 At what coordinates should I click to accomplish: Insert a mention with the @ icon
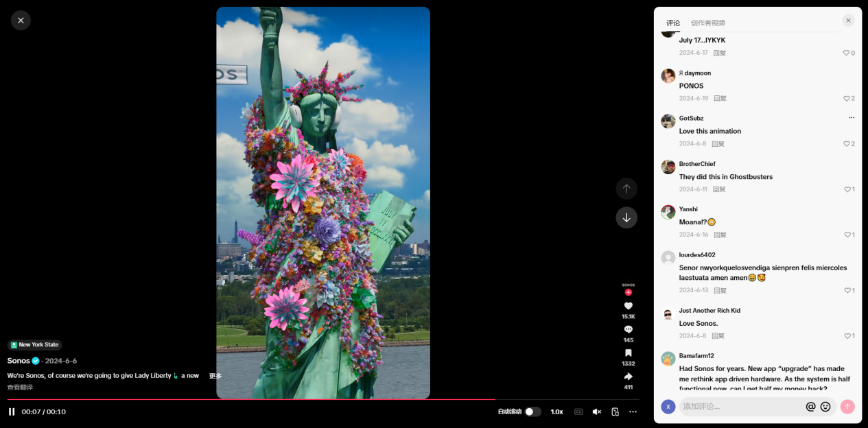tap(810, 407)
